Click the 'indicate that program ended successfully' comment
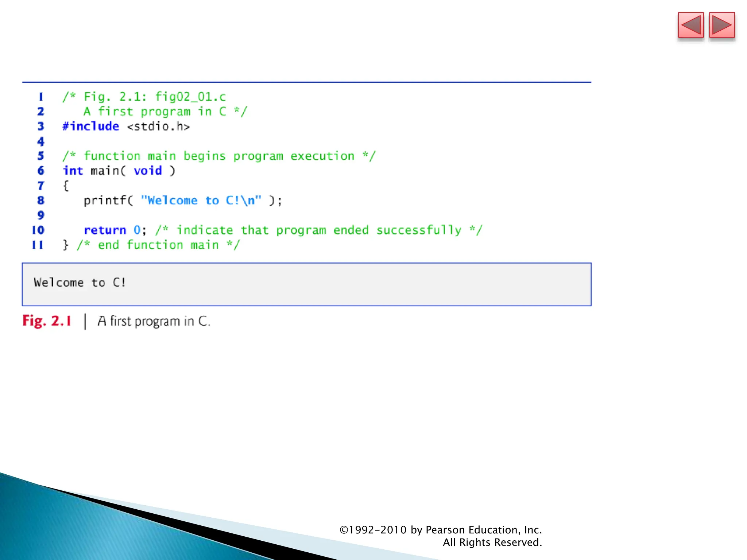The width and height of the screenshot is (747, 560). click(x=318, y=230)
